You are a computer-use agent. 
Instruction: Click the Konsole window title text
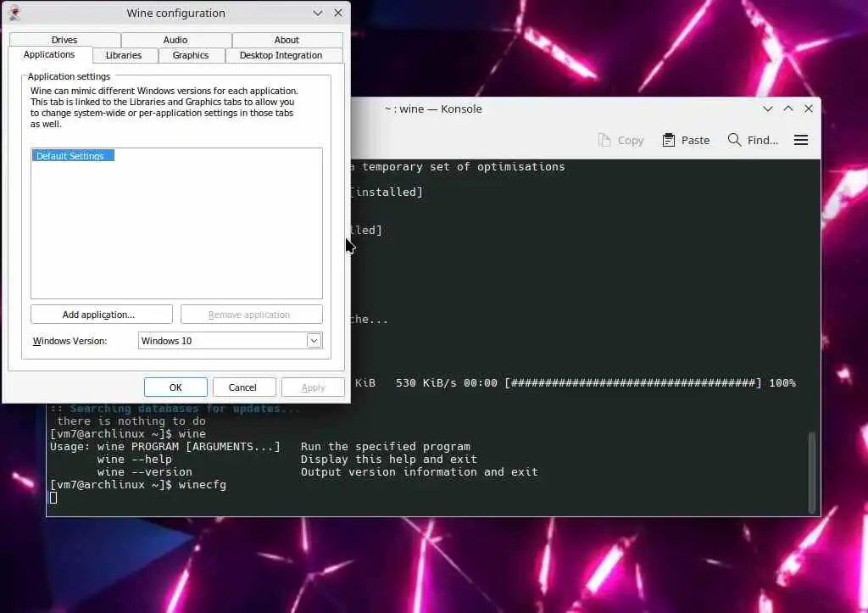coord(433,109)
